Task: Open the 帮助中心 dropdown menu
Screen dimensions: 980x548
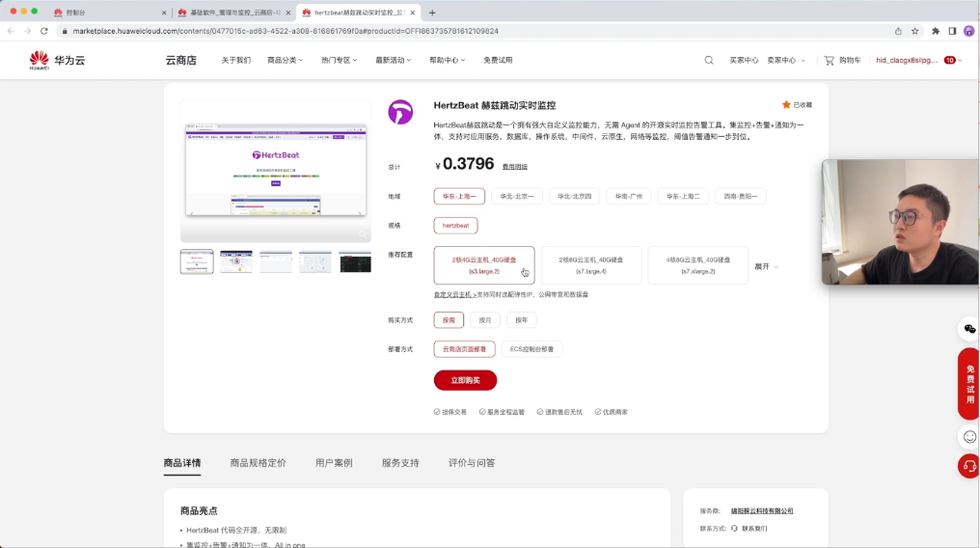Action: coord(447,60)
